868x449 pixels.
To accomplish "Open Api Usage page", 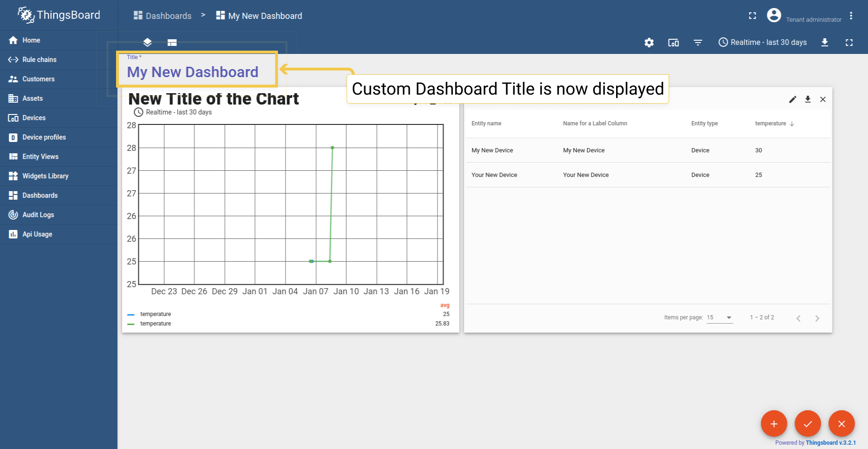I will (x=59, y=234).
